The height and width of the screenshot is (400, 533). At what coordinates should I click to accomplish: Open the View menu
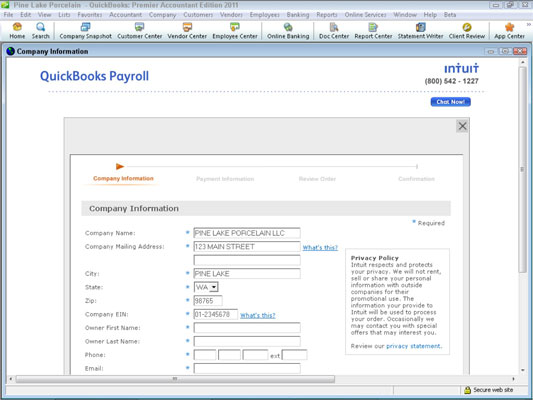44,15
